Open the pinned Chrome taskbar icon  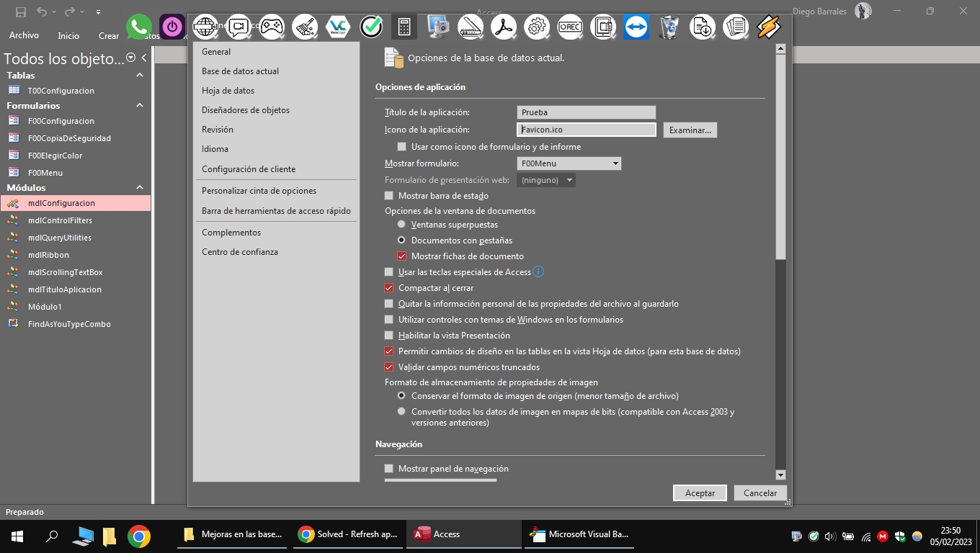click(x=139, y=536)
